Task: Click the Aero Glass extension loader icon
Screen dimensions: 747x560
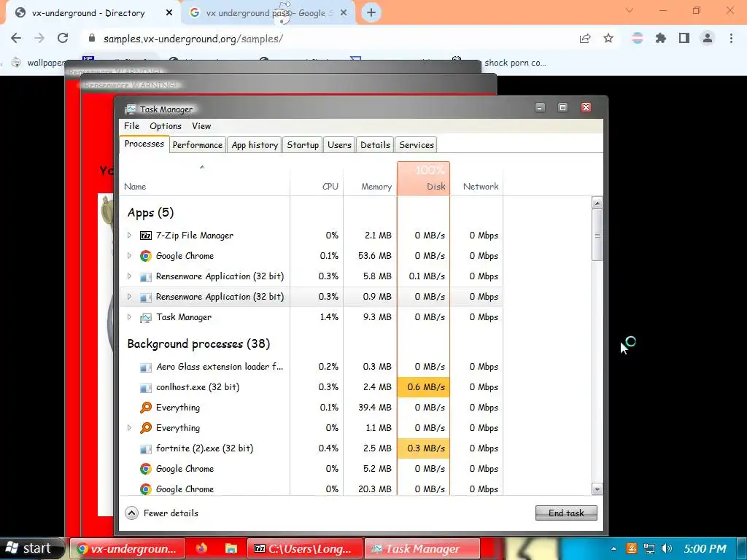Action: click(146, 367)
